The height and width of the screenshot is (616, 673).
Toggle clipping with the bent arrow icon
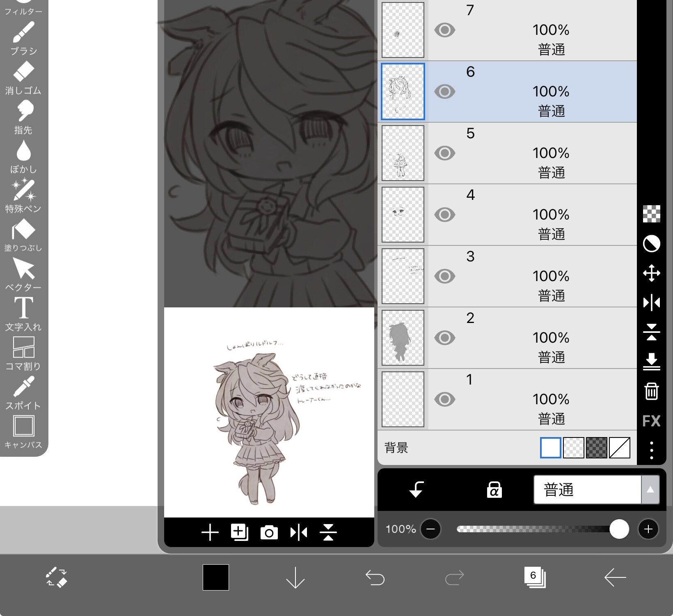[417, 490]
